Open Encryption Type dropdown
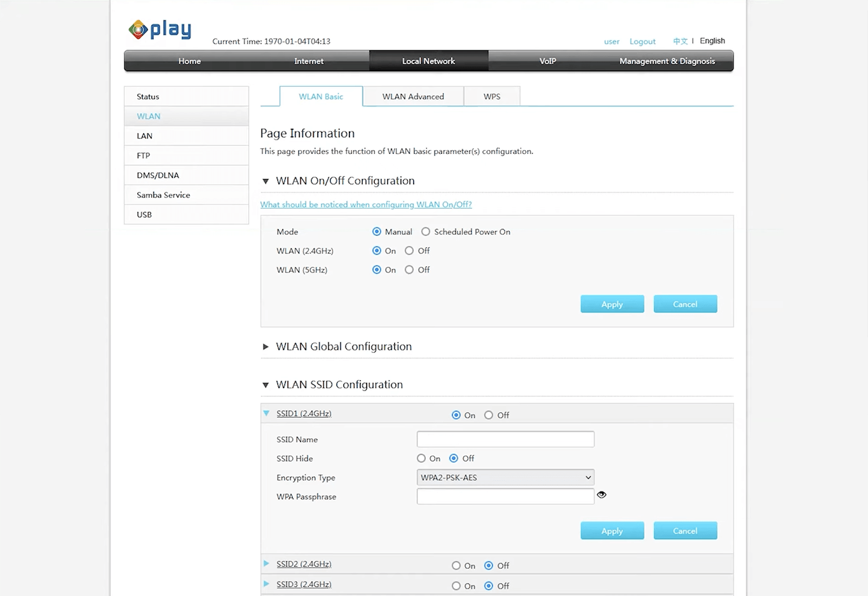Screen dimensions: 868x596 (505, 477)
